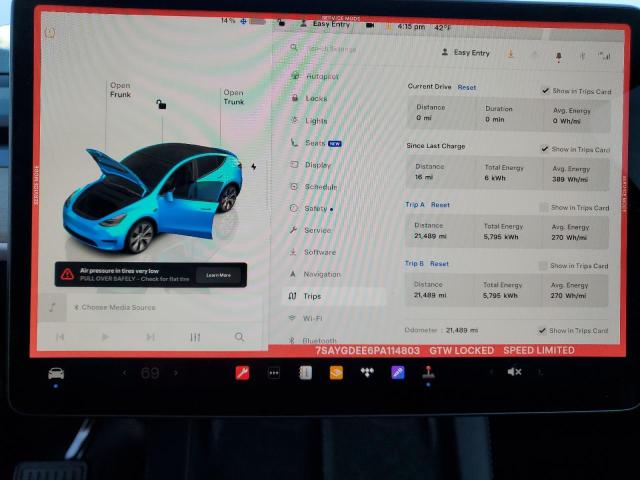Enable Trip A Show in Trips Card
Viewport: 640px width, 480px height.
coord(544,207)
